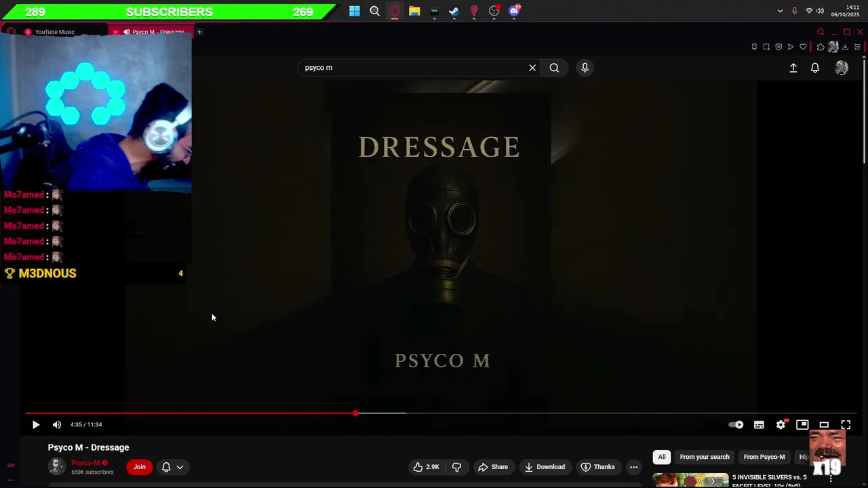The image size is (868, 488).
Task: Enter fullscreen video mode
Action: click(846, 425)
